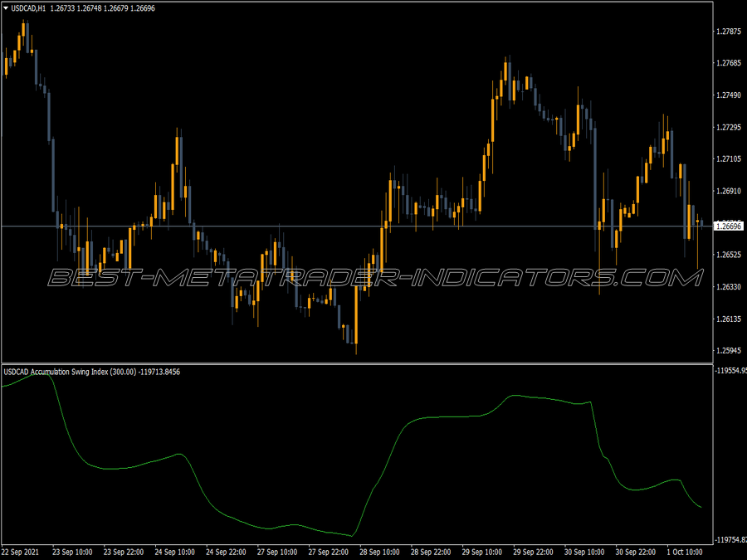Click the 1.26330 price scale label
The width and height of the screenshot is (747, 560).
pos(729,287)
